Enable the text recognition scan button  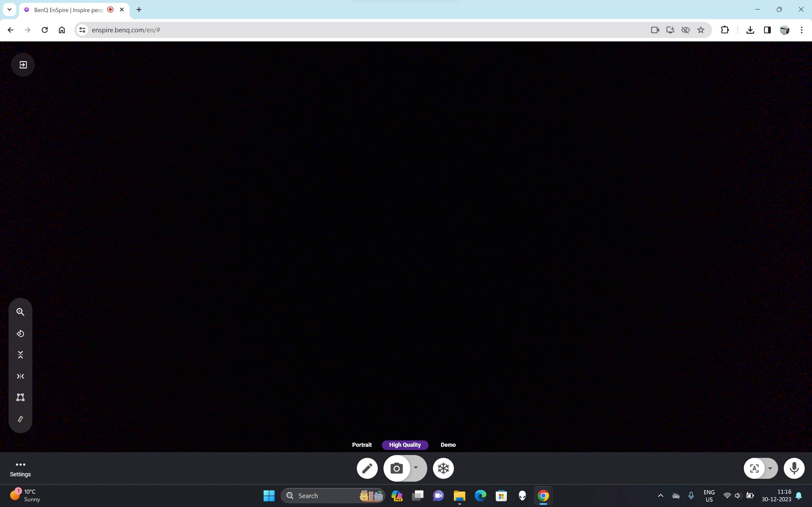754,468
